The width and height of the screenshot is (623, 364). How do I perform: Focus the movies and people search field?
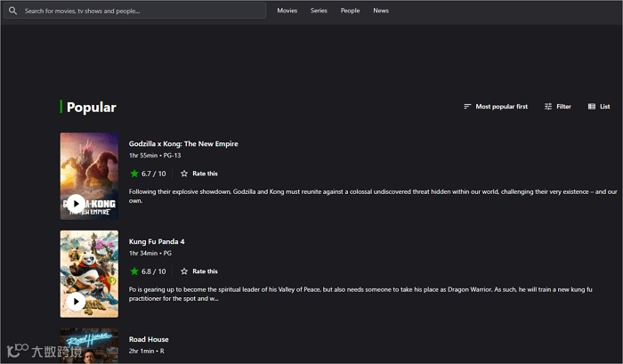[135, 11]
